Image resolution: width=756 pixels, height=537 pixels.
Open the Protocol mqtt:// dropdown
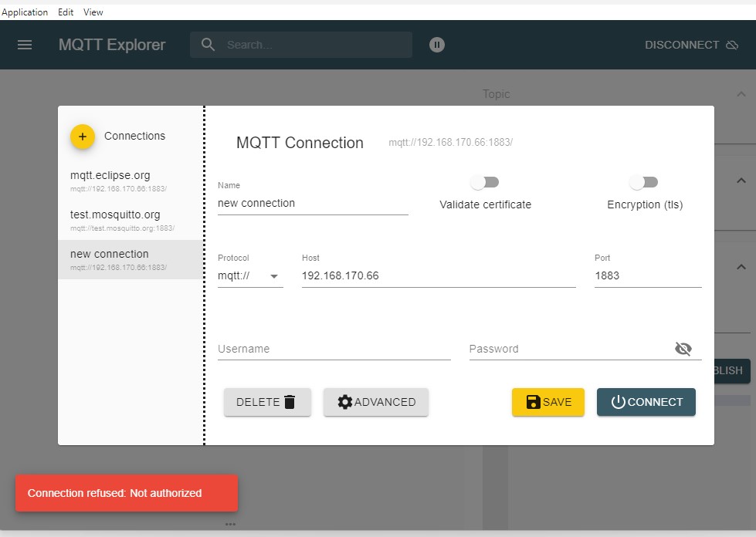coord(250,276)
